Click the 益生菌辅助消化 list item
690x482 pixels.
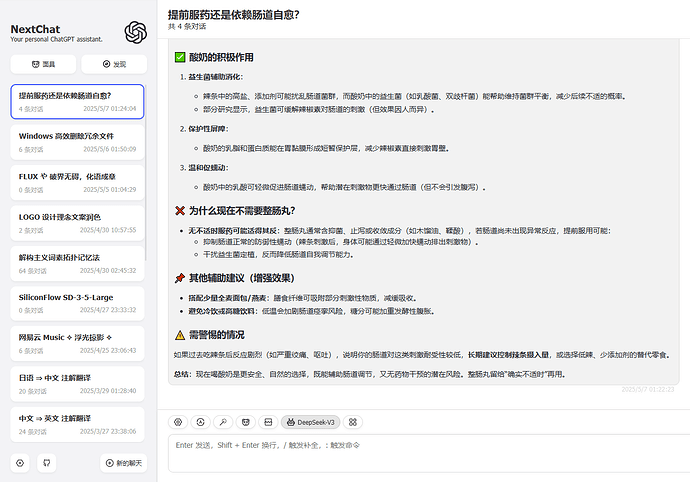click(216, 77)
